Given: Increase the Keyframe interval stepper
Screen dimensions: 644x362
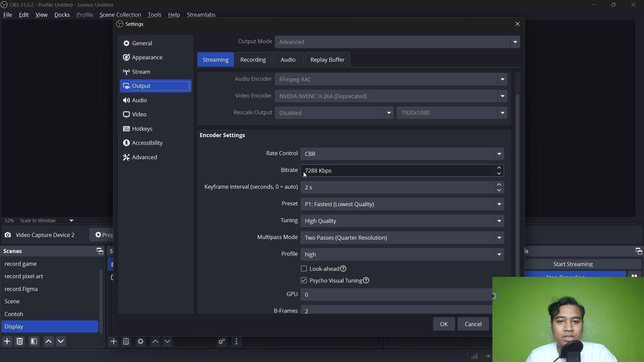Looking at the screenshot, I should click(x=499, y=185).
